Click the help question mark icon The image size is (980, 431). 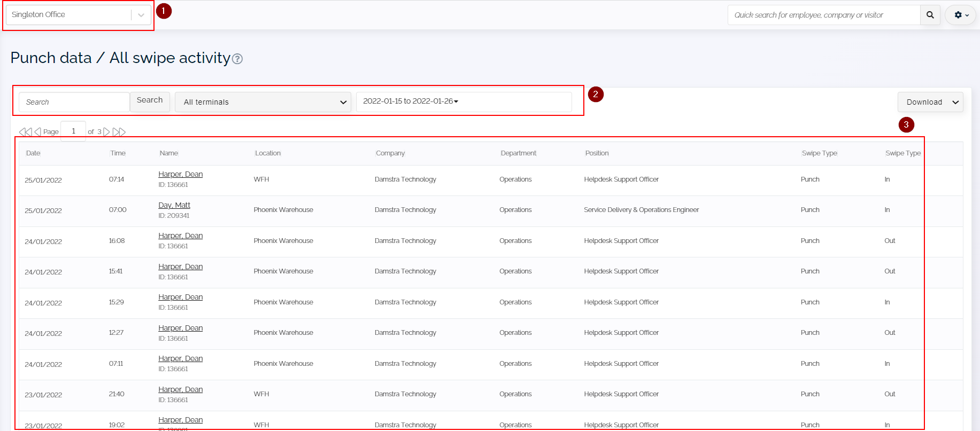pyautogui.click(x=237, y=59)
